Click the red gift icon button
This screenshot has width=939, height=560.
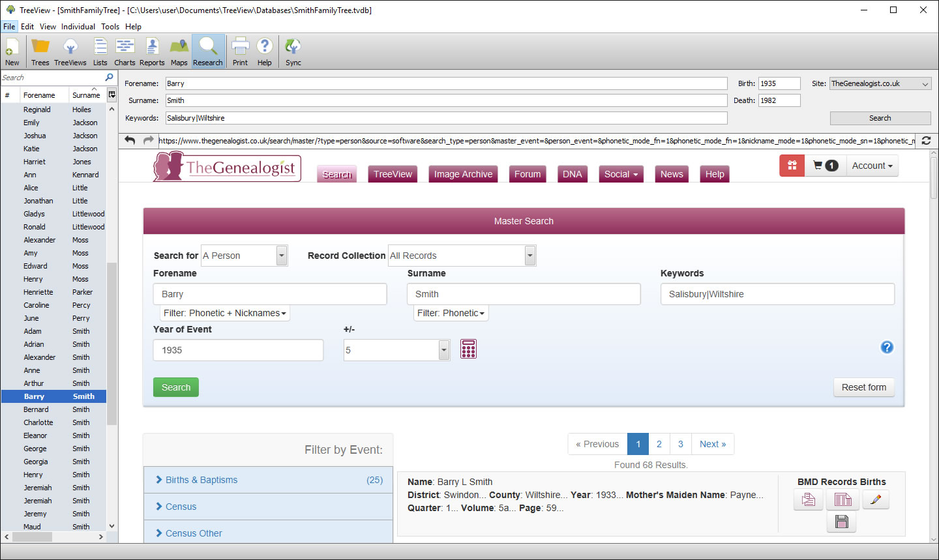coord(792,166)
